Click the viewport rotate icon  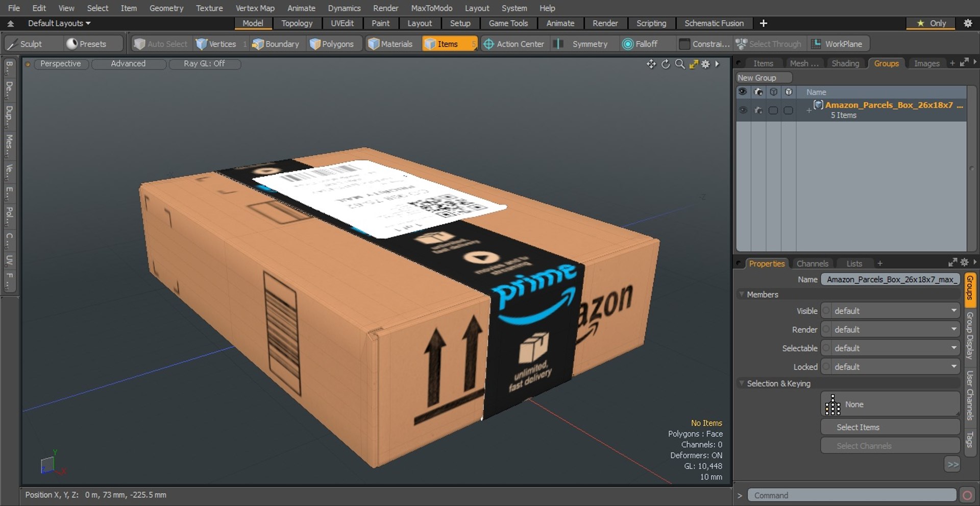[x=666, y=64]
